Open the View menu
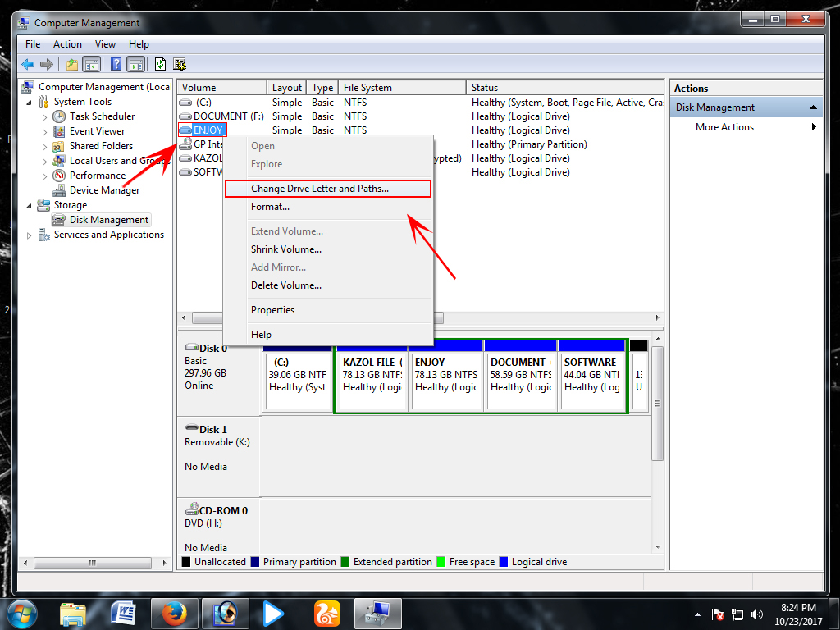The height and width of the screenshot is (630, 840). tap(105, 44)
